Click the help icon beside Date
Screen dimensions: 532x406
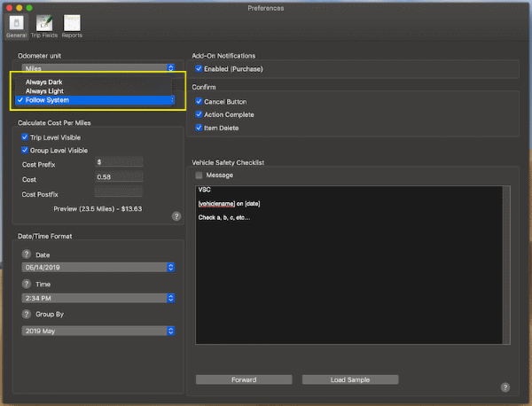pos(27,254)
